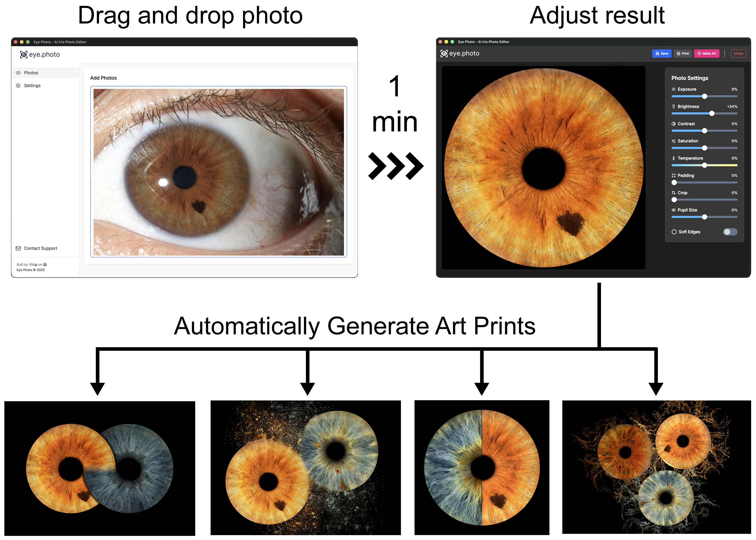Click the envelope icon beside Contact Support
The image size is (756, 540).
(18, 248)
